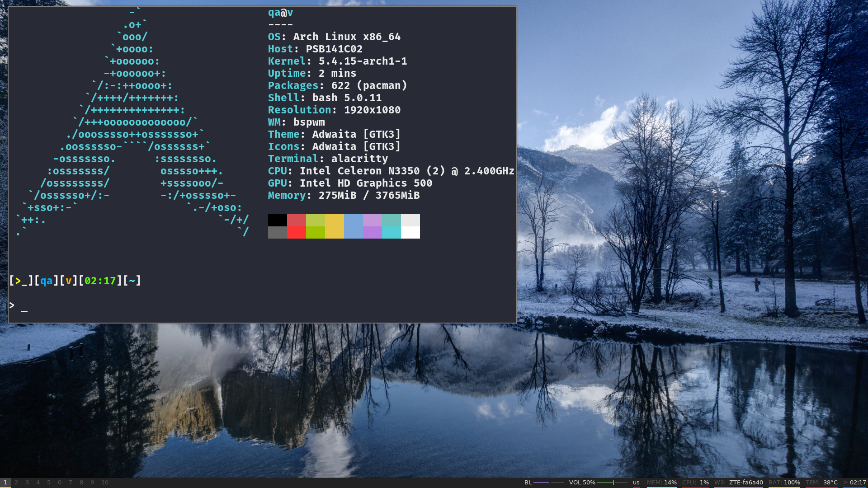Switch to workspace 4 in the bar
This screenshot has height=488, width=868.
point(38,483)
